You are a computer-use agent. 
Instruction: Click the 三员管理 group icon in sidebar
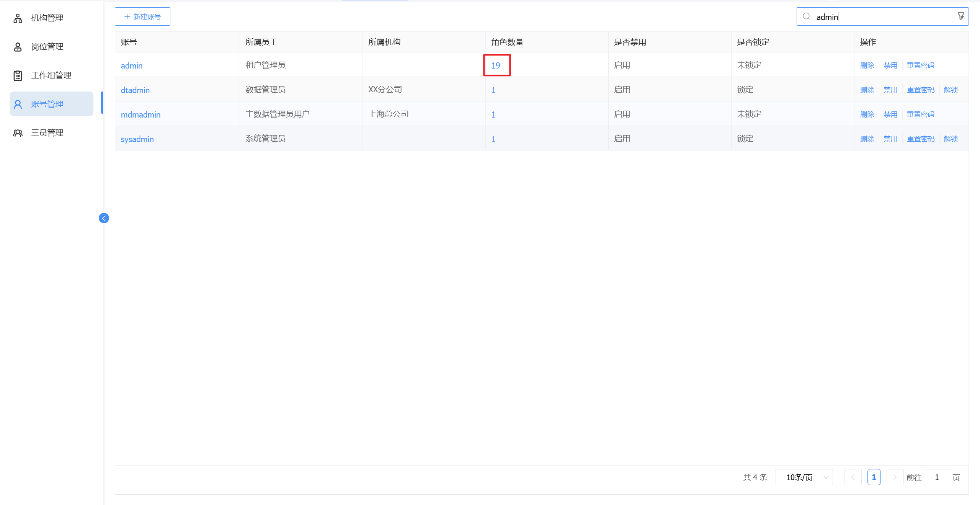(x=18, y=133)
